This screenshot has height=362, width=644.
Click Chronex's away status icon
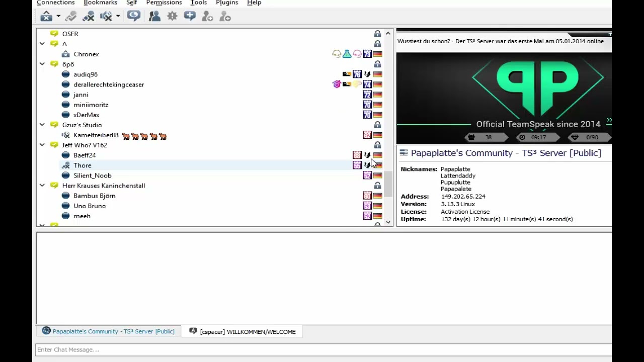[65, 54]
